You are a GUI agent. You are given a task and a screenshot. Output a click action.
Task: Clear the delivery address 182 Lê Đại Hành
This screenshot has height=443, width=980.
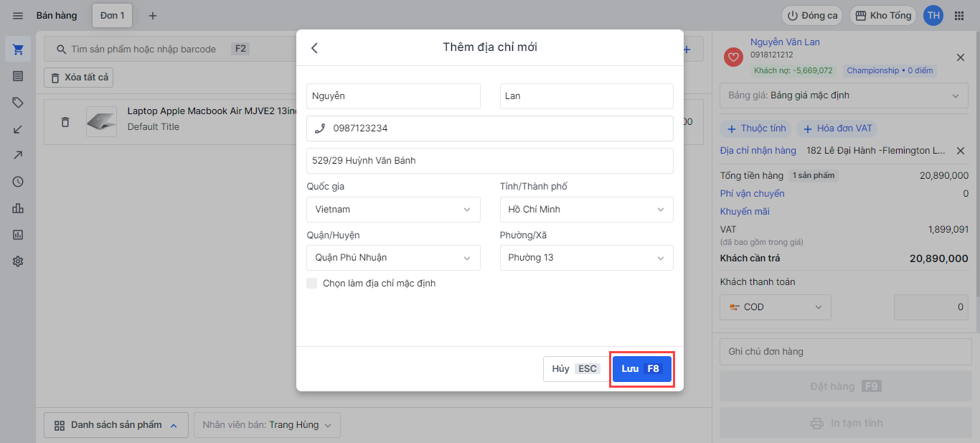click(x=961, y=151)
